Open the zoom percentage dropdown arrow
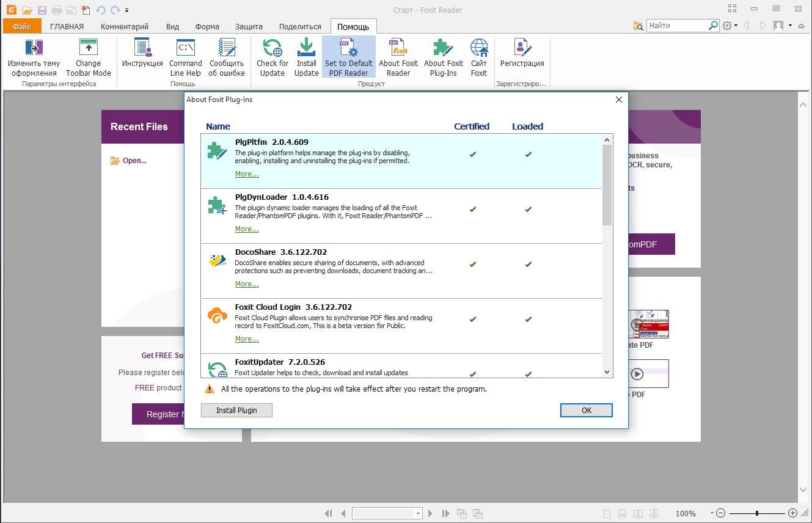The image size is (812, 523). point(712,514)
